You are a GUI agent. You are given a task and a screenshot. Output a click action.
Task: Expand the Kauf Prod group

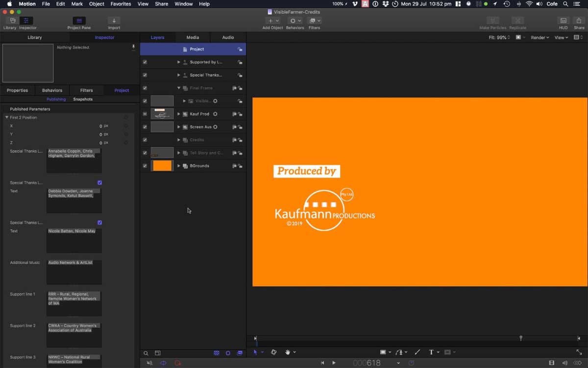179,114
